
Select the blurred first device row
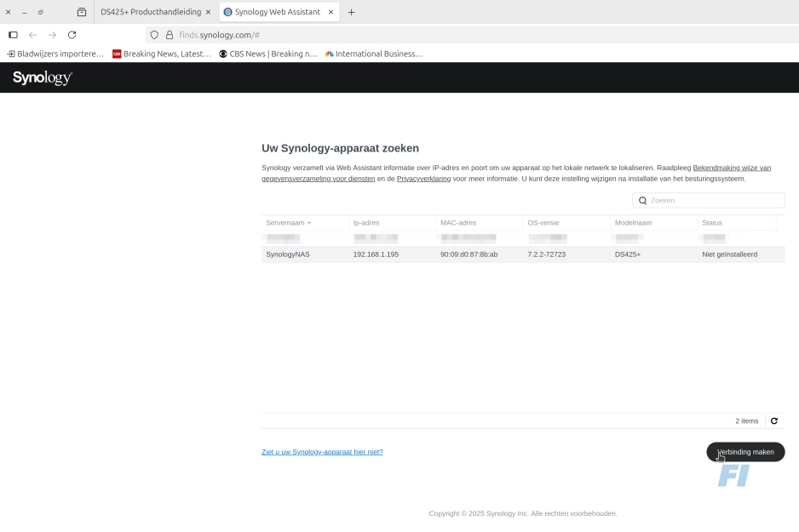523,237
